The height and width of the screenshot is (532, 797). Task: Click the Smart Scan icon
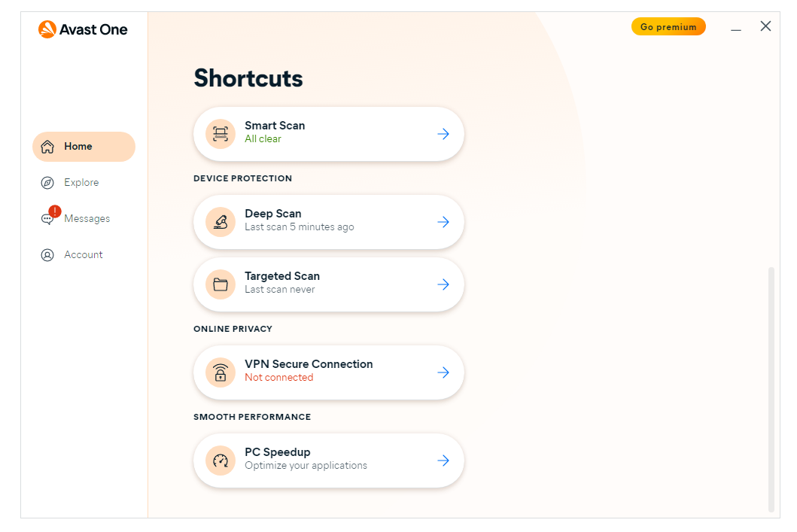221,134
